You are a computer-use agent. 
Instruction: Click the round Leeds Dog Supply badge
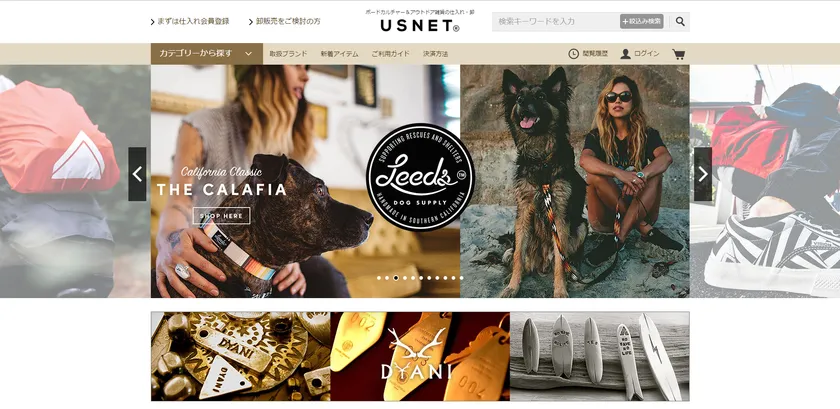[420, 176]
